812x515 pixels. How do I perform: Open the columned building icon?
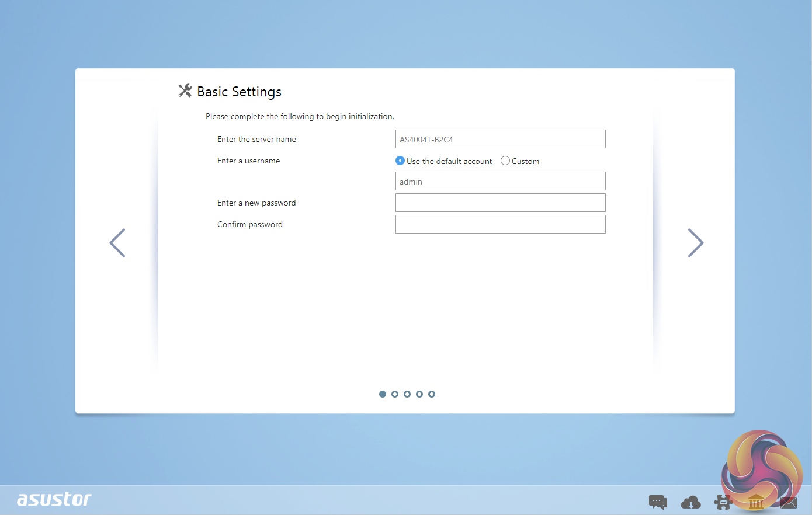756,502
